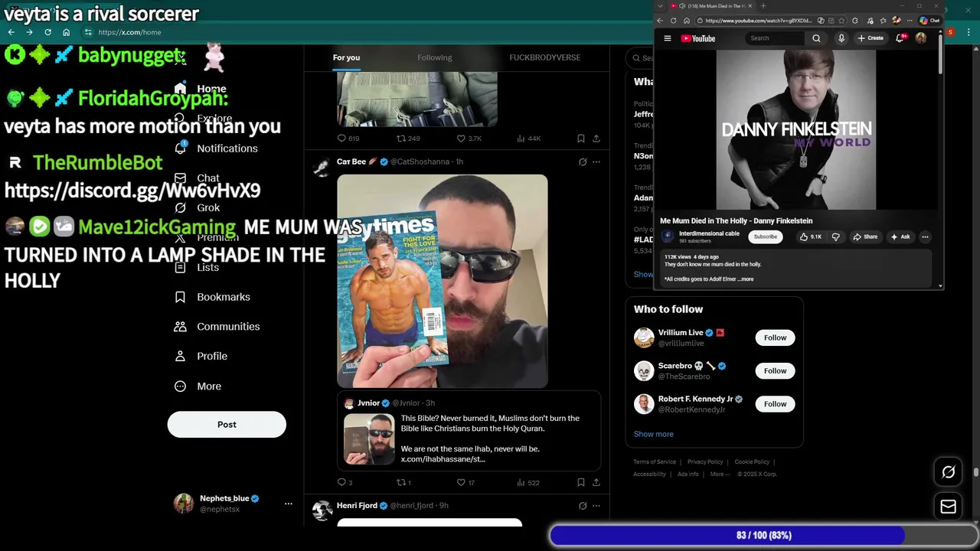
Task: Like the Danny Finkelstein video
Action: click(810, 237)
